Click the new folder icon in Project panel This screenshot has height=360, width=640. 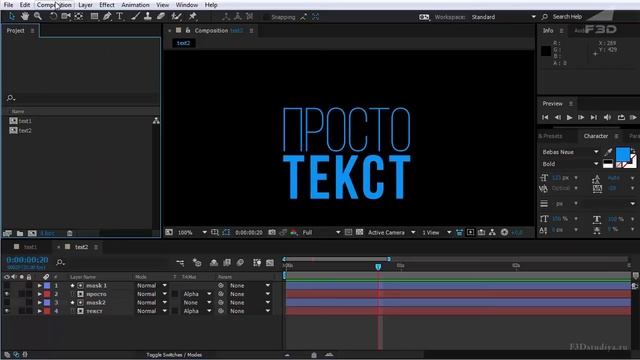click(20, 233)
